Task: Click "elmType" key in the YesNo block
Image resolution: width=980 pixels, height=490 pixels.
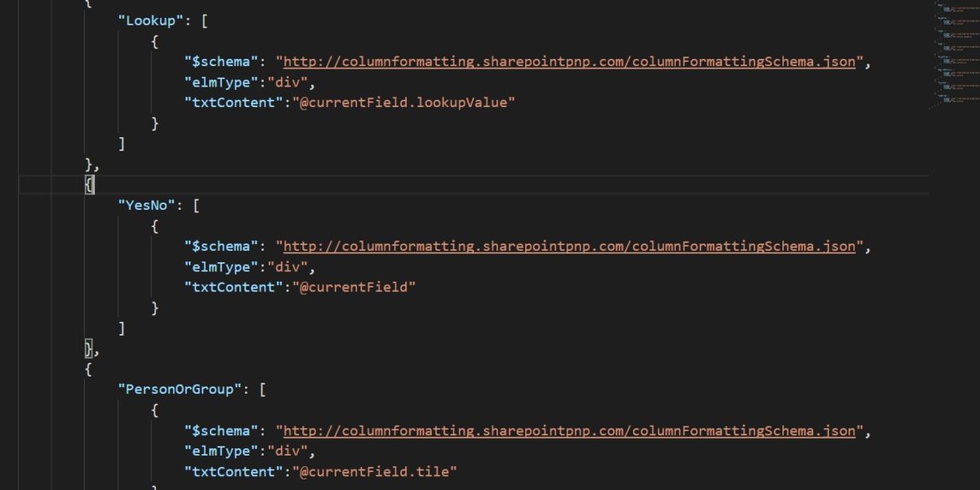Action: 220,267
